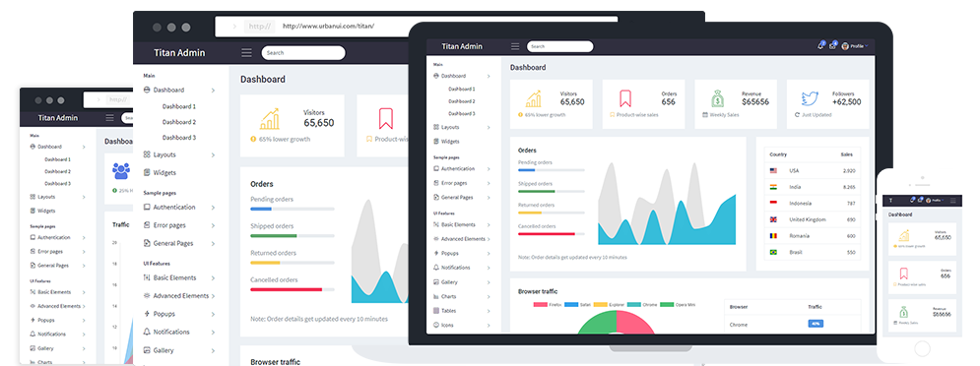Open Dashboard 1 in laptop screen sidebar
Screen dimensions: 980x366
[x=461, y=90]
